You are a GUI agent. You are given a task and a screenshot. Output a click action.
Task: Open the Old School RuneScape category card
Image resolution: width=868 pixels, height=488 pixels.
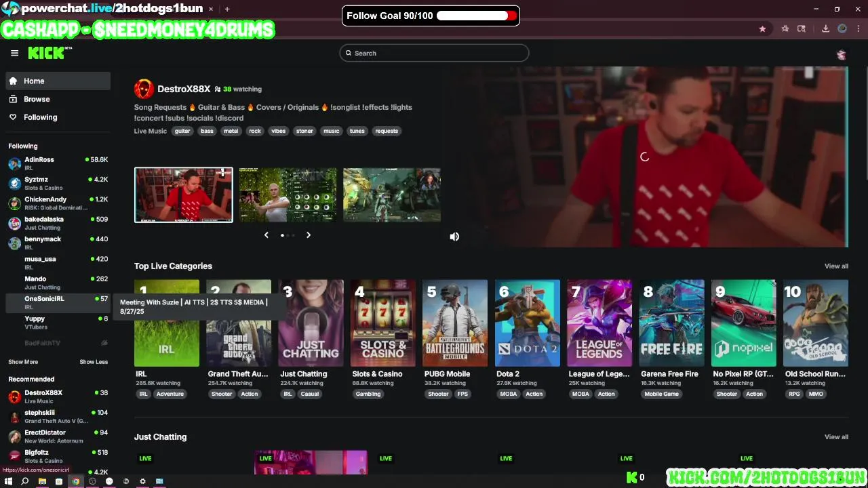click(x=816, y=323)
